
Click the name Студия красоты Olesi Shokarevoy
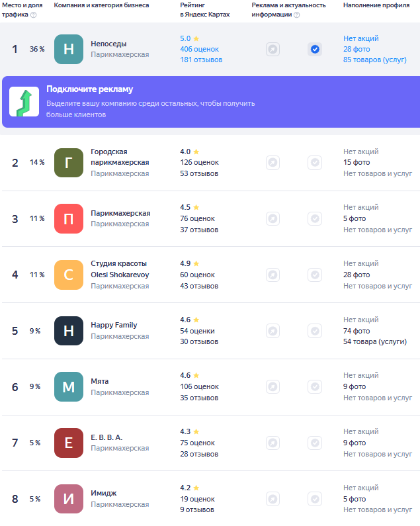click(120, 269)
